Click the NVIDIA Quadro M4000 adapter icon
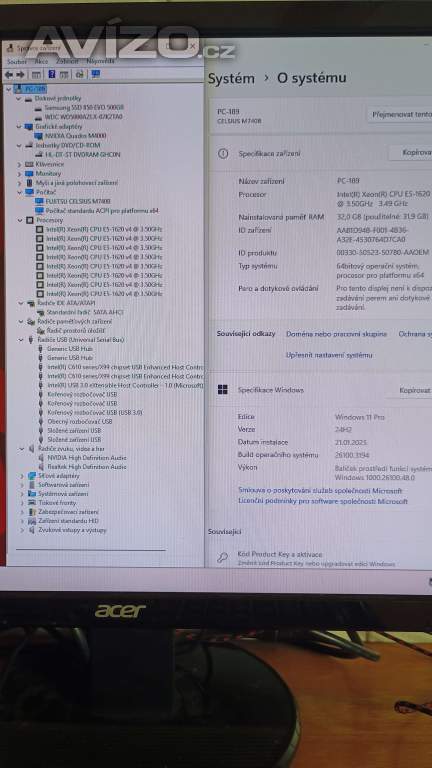This screenshot has height=768, width=432. pyautogui.click(x=39, y=136)
